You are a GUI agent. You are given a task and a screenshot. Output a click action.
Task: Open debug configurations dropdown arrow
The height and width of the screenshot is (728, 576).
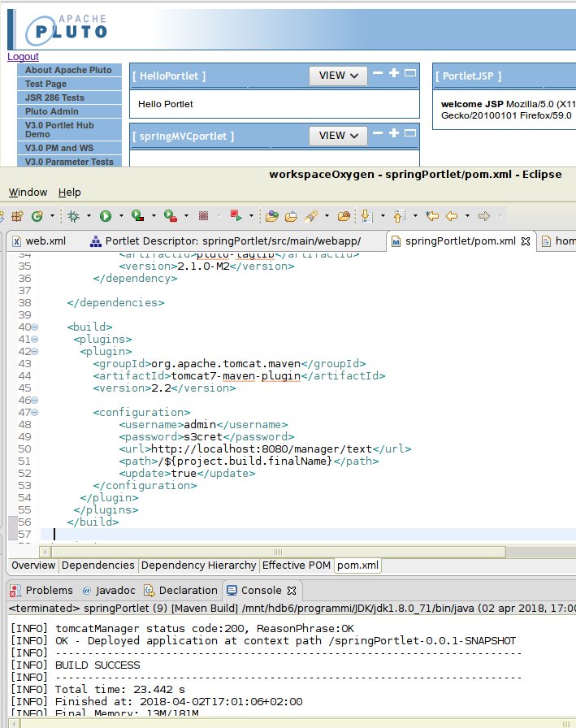89,216
